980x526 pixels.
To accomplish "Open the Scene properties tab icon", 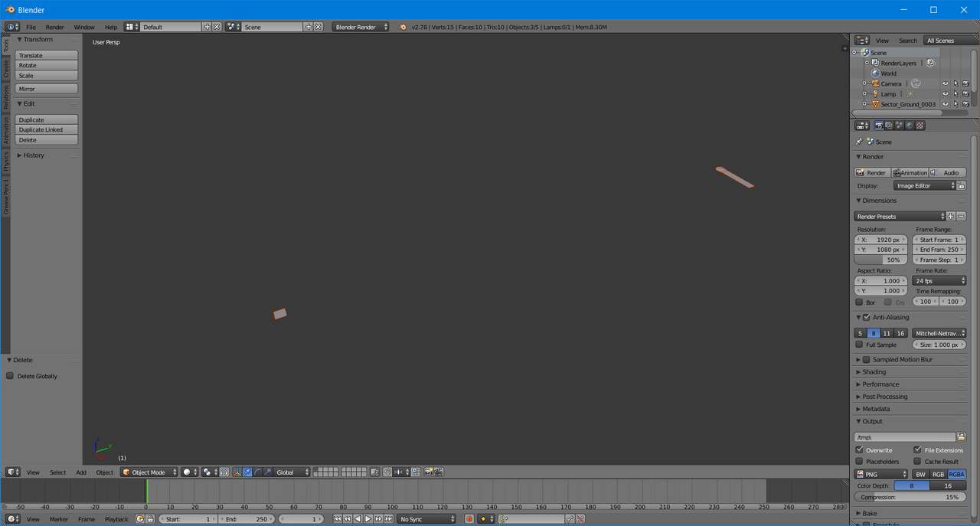I will [x=900, y=126].
